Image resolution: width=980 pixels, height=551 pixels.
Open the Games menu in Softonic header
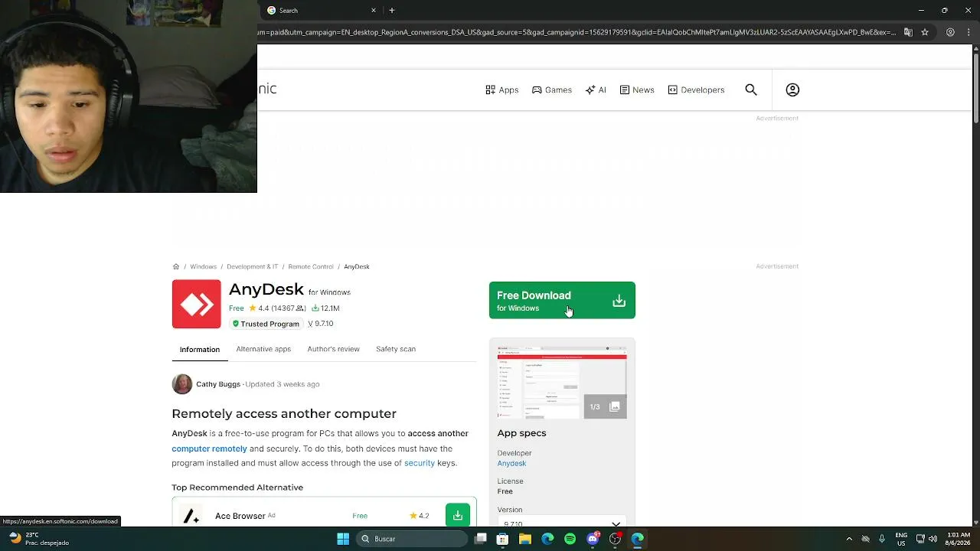(552, 90)
